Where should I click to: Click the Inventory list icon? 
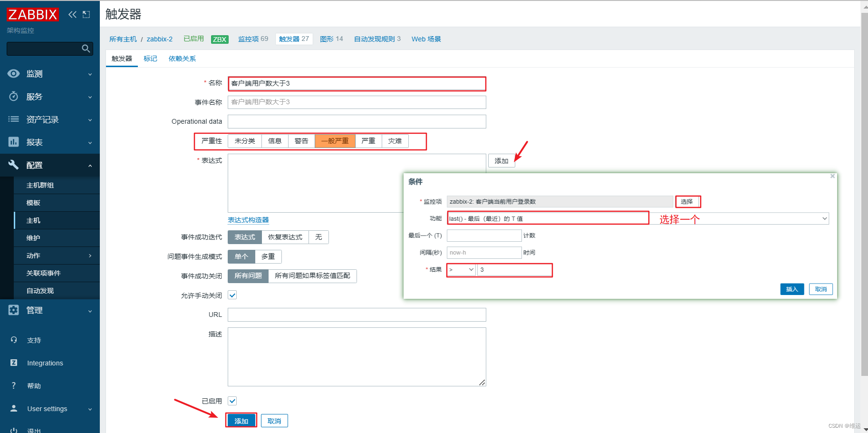(x=14, y=119)
